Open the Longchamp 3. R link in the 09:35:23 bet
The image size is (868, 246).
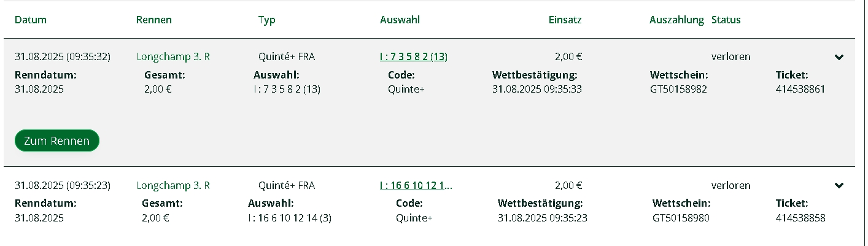click(x=173, y=185)
